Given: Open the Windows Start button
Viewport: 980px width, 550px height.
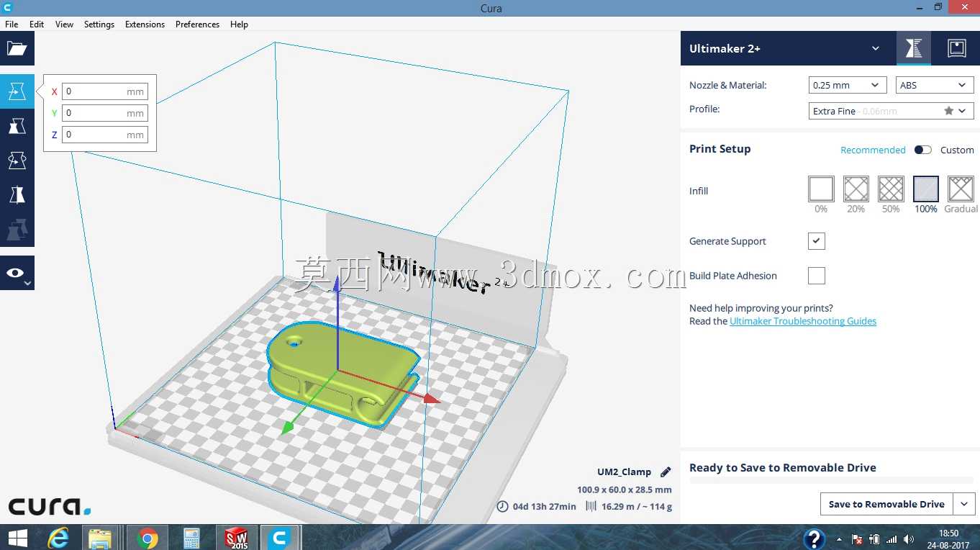Looking at the screenshot, I should (17, 538).
